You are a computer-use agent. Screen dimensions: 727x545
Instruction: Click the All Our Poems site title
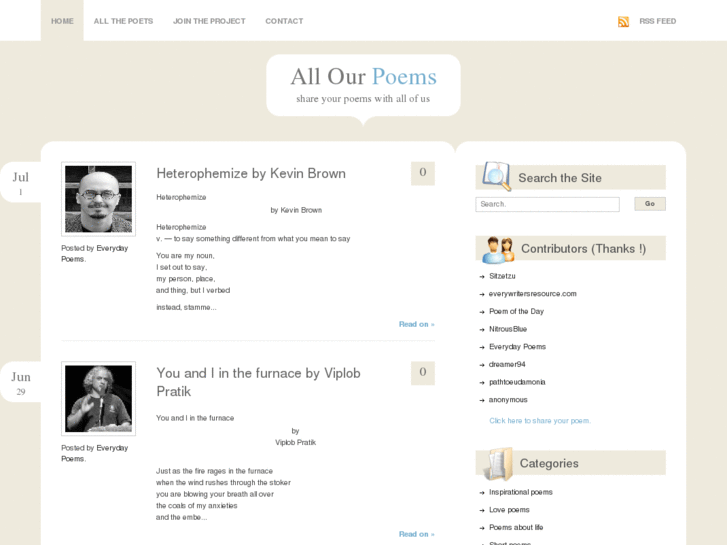click(364, 77)
